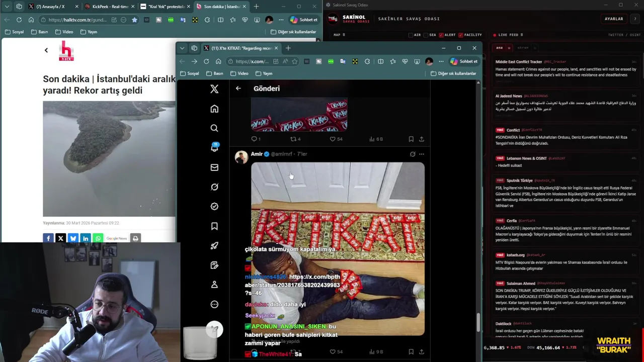
Task: Share Halk TV article on LinkedIn
Action: coord(86,238)
